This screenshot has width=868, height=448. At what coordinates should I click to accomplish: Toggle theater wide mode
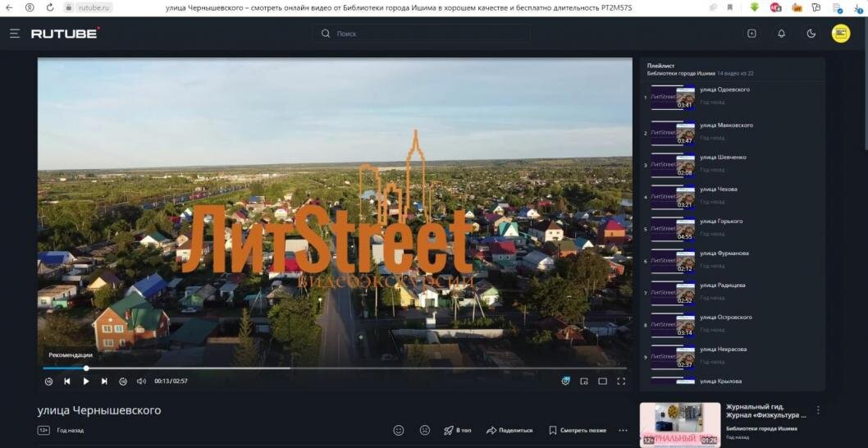[603, 382]
